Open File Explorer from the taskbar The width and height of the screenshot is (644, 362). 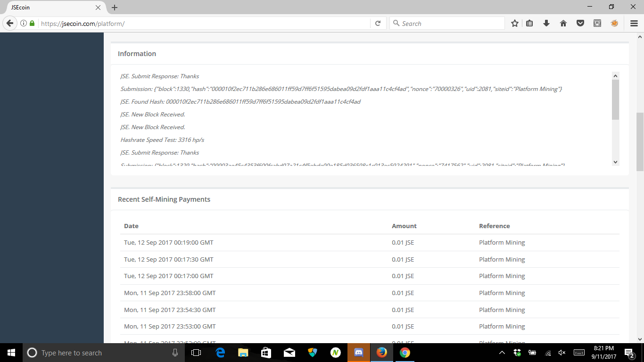point(243,353)
